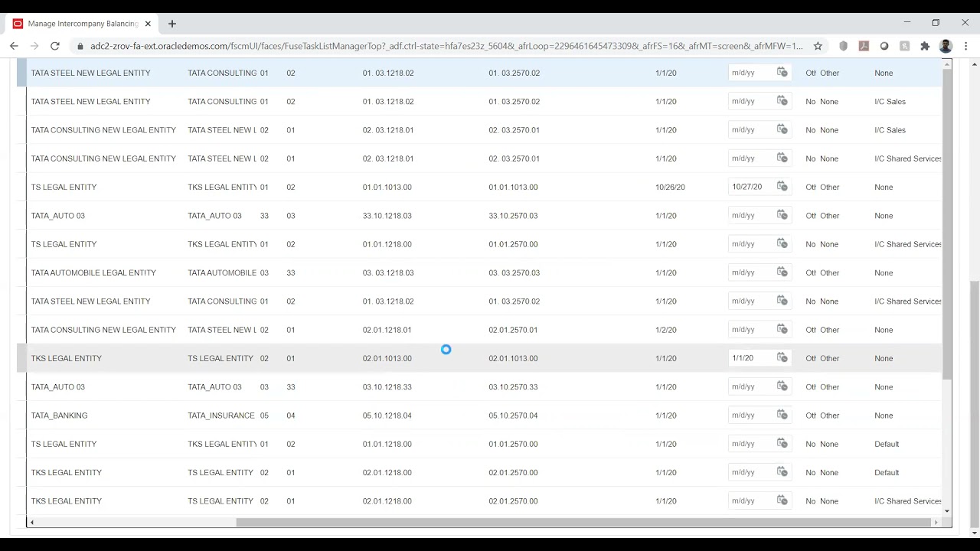
Task: Select TATA_INSURANCE cell
Action: 221,415
